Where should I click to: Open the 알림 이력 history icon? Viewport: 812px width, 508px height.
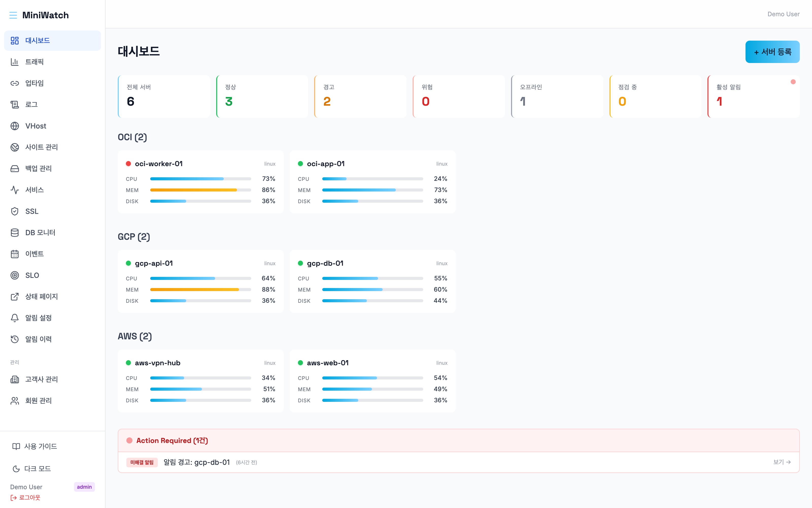tap(15, 339)
